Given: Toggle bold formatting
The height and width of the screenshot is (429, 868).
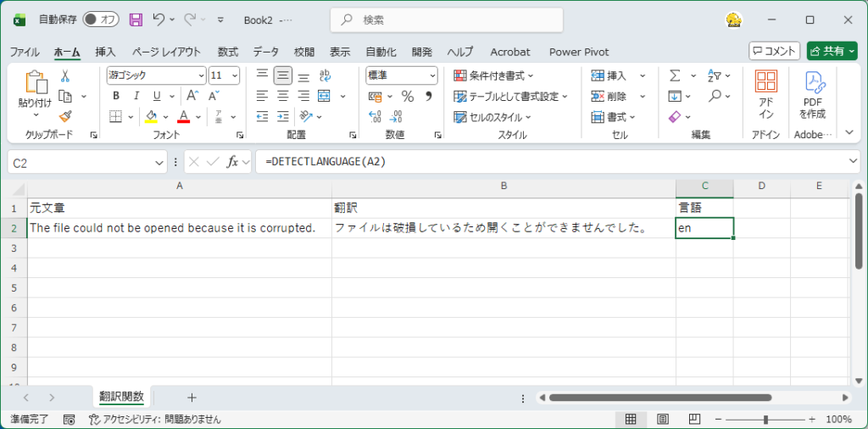Looking at the screenshot, I should pyautogui.click(x=115, y=96).
